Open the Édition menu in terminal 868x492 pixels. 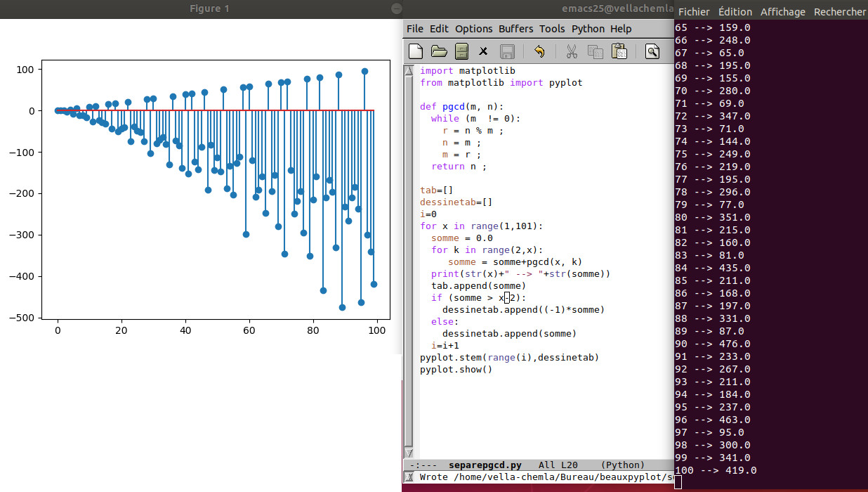point(735,12)
